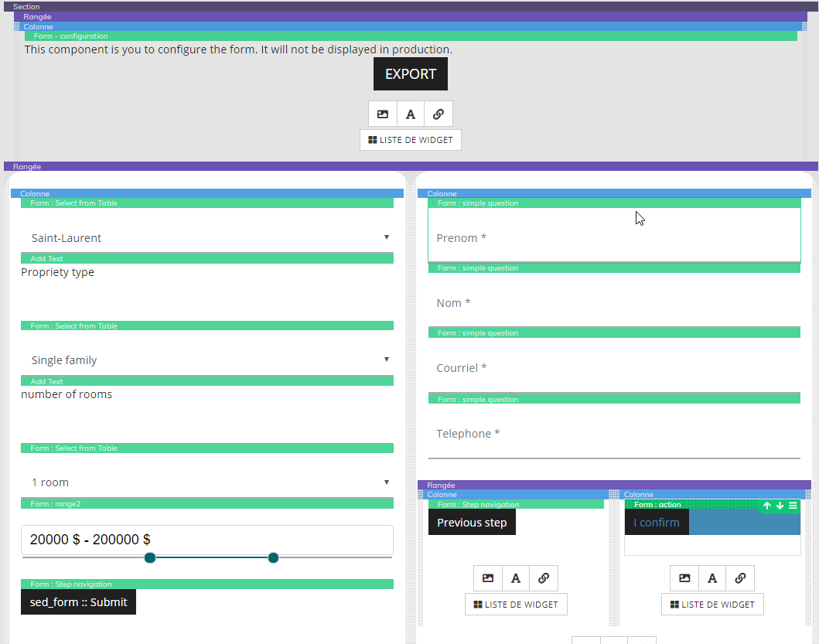Viewport: 819px width, 644px height.
Task: Click the Courriel input field
Action: (614, 368)
